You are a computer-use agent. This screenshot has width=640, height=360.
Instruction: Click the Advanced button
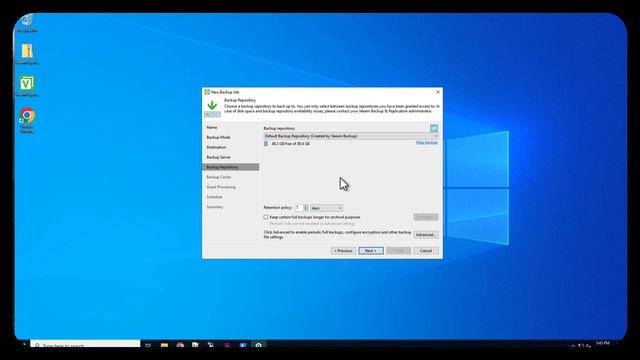426,235
